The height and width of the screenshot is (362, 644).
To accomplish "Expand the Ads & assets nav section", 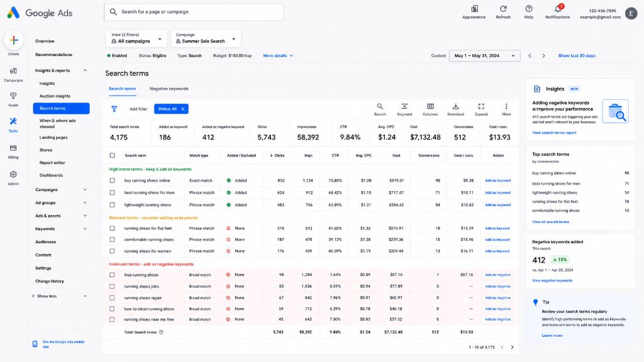I will tap(85, 216).
